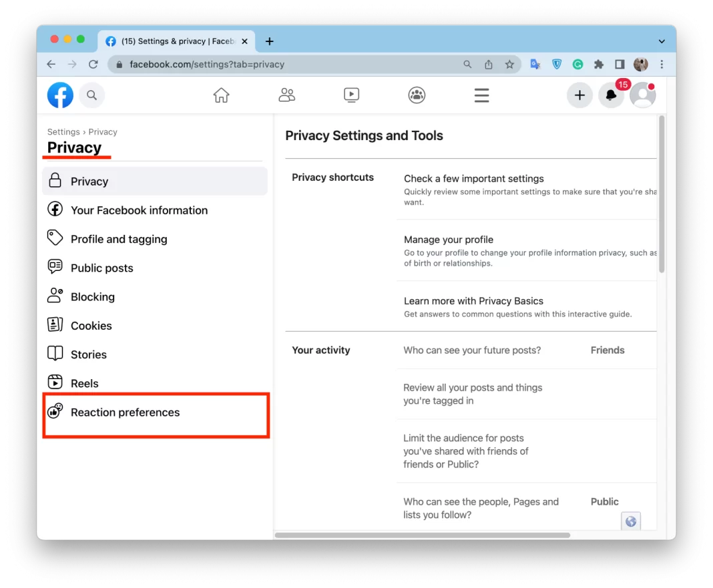Image resolution: width=713 pixels, height=588 pixels.
Task: Select Profile and tagging in sidebar
Action: coord(119,239)
